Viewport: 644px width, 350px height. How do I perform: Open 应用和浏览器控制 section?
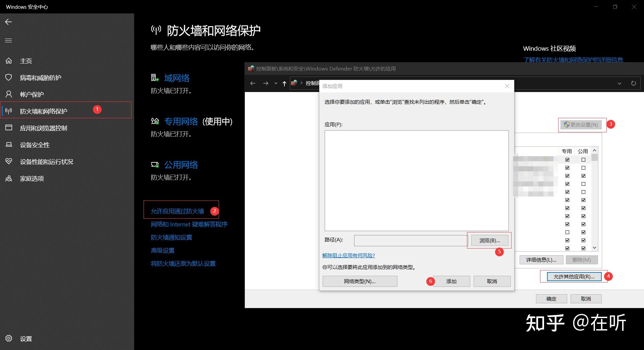[44, 128]
